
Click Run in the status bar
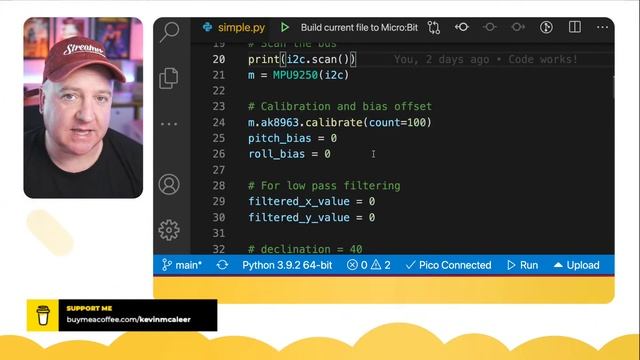(522, 265)
